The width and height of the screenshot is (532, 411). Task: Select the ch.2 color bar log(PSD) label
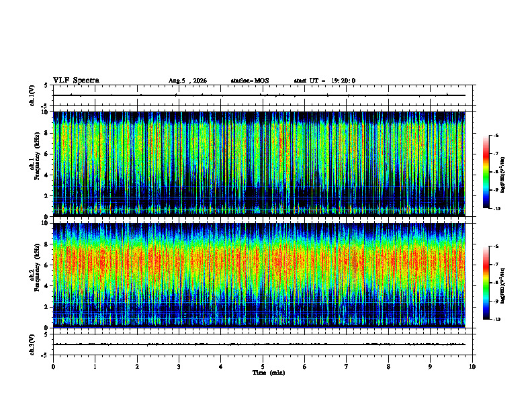[x=502, y=286]
